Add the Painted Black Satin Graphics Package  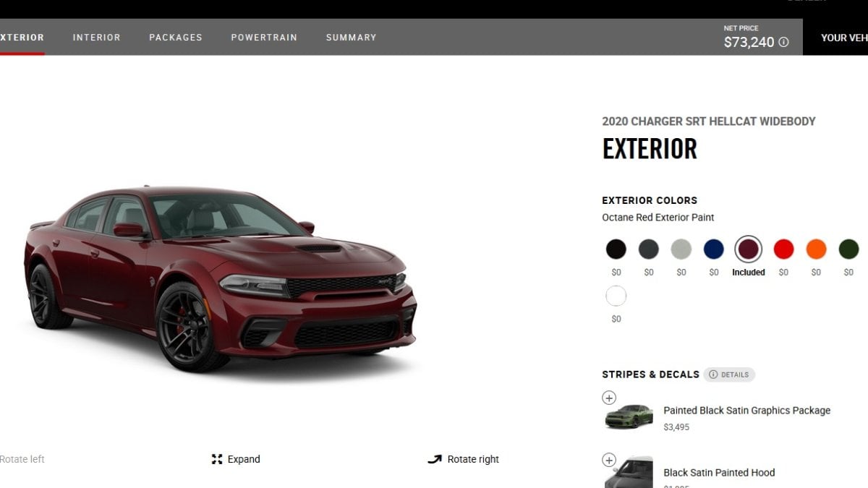tap(609, 398)
